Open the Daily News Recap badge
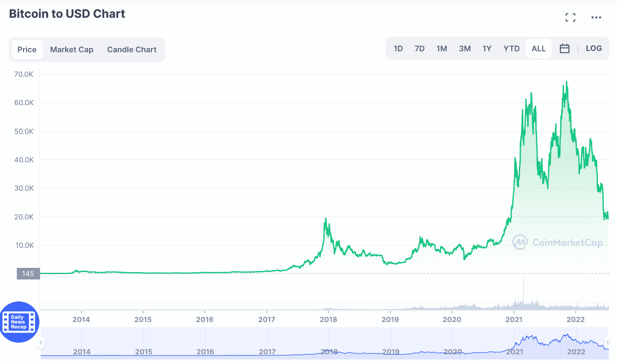Viewport: 617px width, 364px height. 19,322
